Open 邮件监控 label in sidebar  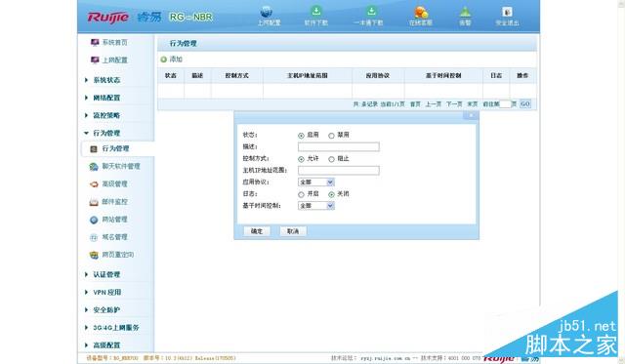(115, 202)
